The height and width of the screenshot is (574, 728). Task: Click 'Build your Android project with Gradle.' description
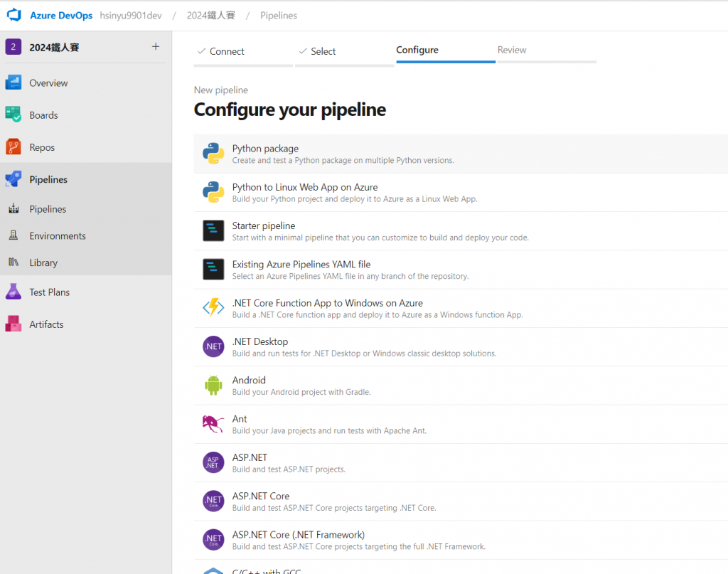[301, 392]
